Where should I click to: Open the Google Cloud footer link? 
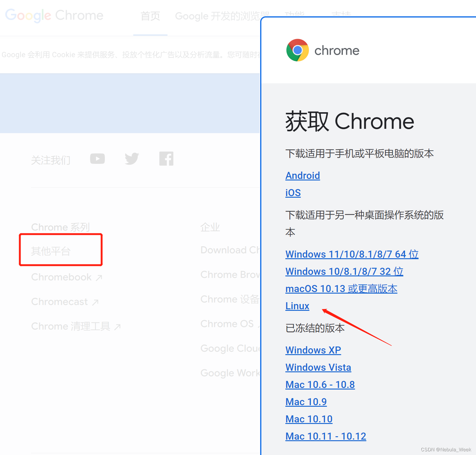click(x=230, y=348)
